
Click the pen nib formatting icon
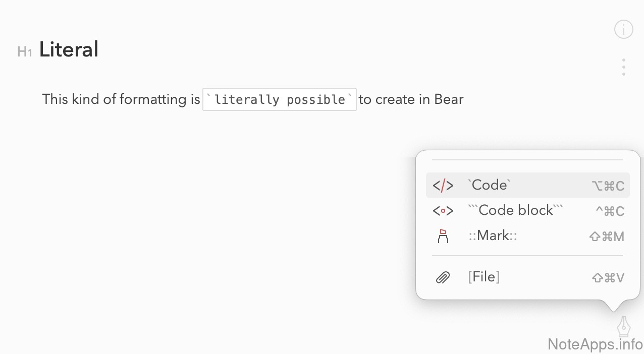point(624,327)
